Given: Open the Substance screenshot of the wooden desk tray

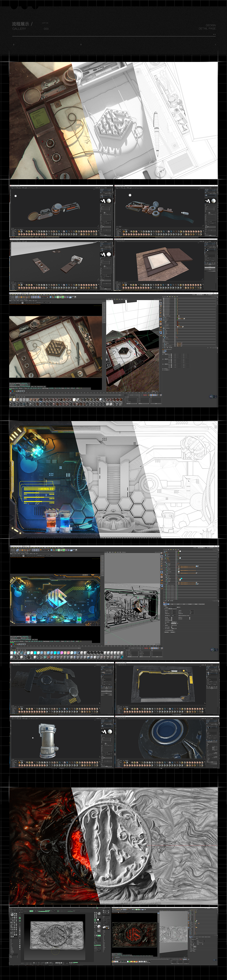Looking at the screenshot, I should point(166,265).
